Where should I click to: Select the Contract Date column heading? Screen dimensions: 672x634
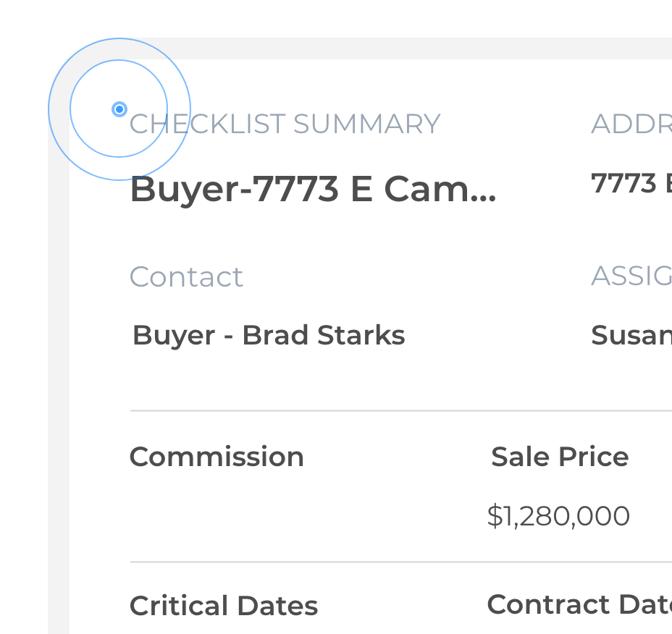579,604
